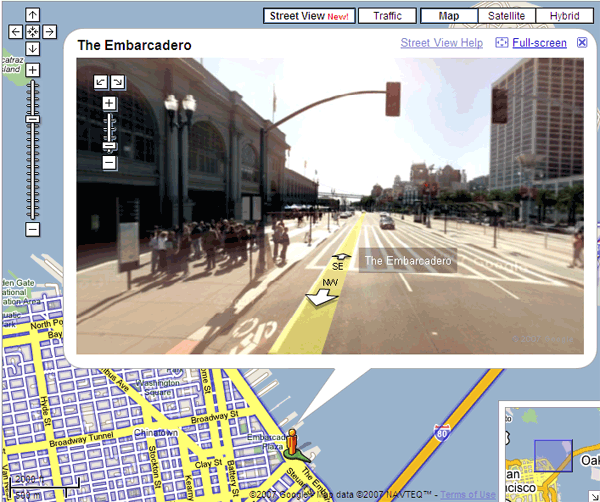Rotate street view left with the arrow icon

101,82
